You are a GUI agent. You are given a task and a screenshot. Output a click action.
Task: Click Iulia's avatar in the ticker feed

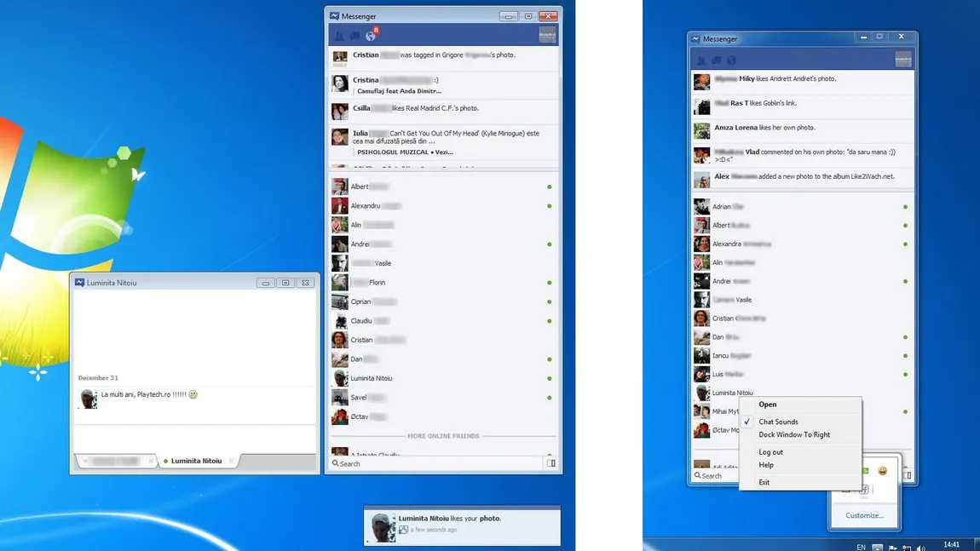[339, 137]
